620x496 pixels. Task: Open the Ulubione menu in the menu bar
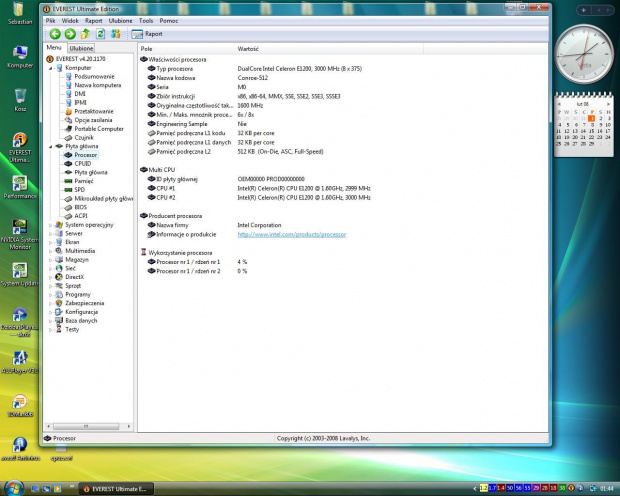click(x=121, y=21)
